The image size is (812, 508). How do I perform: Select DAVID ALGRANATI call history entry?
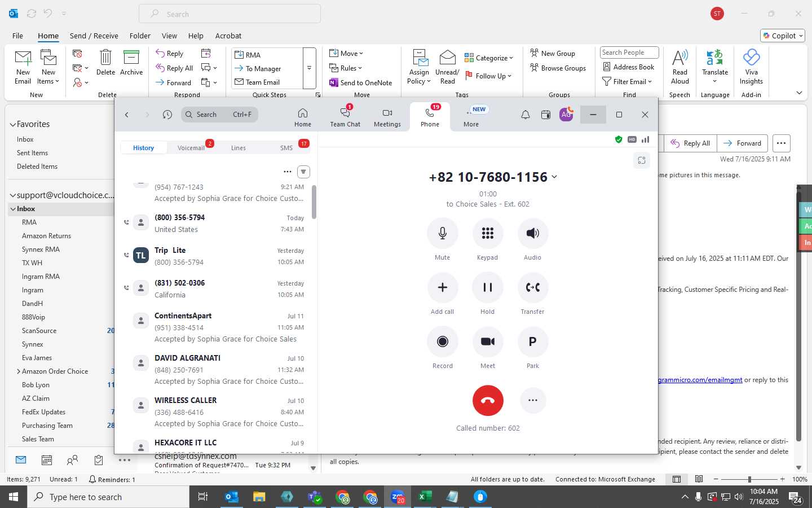pyautogui.click(x=217, y=370)
